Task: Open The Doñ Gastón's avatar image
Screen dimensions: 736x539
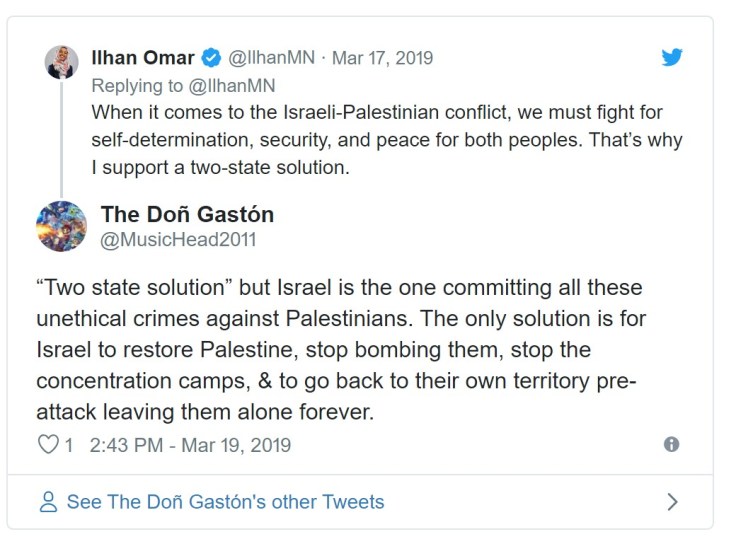Action: [x=61, y=226]
